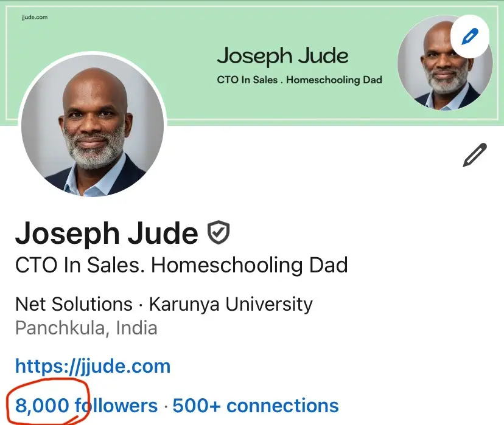
Task: Open the 500+ connections link
Action: click(256, 406)
